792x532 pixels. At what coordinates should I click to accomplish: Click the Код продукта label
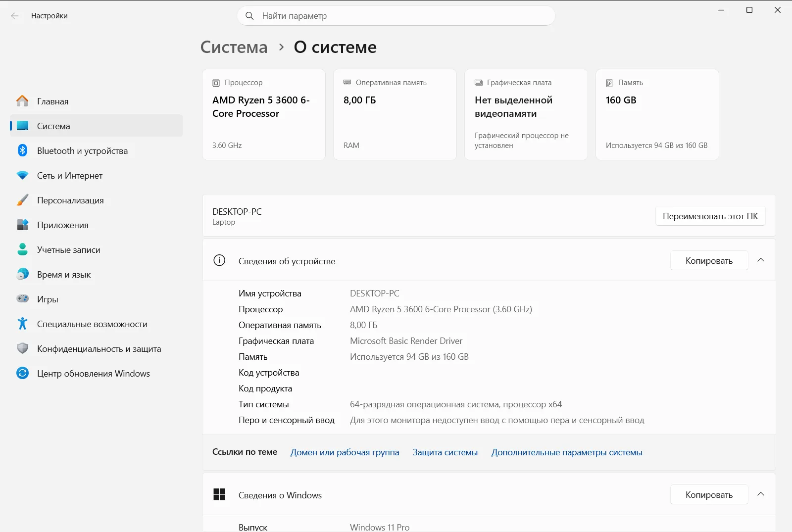click(x=265, y=388)
